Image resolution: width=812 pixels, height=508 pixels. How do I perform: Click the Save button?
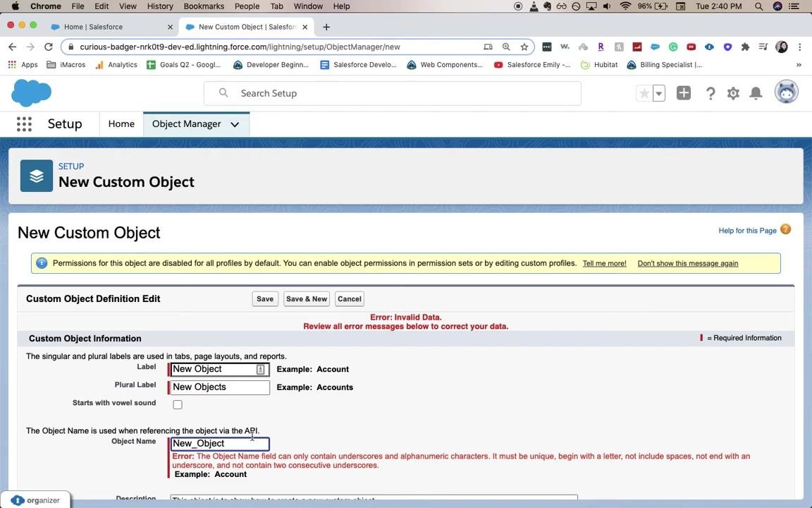[x=265, y=299]
